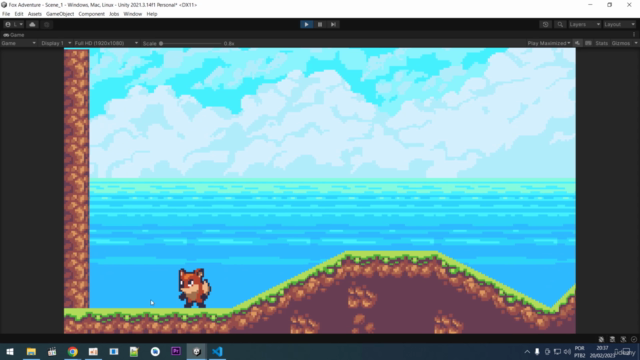This screenshot has height=360, width=640.
Task: Open the Help menu
Action: point(152,14)
